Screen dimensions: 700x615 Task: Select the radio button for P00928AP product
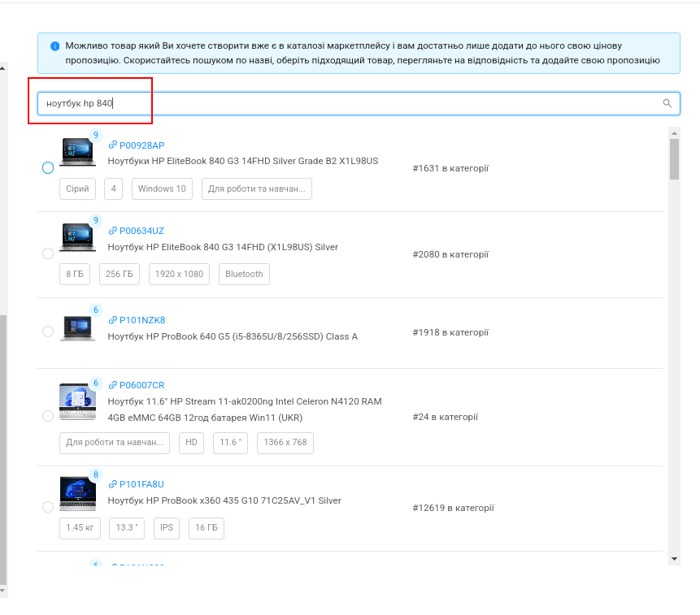48,168
